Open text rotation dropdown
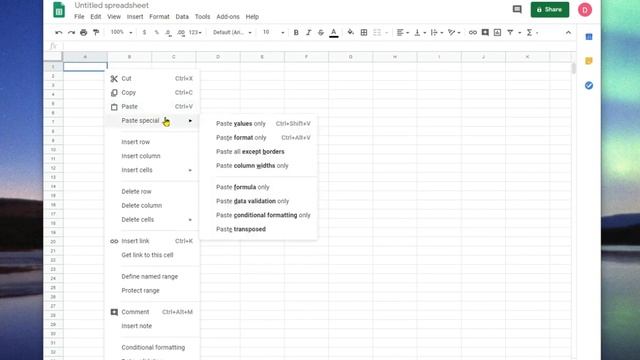640x360 pixels. 454,33
